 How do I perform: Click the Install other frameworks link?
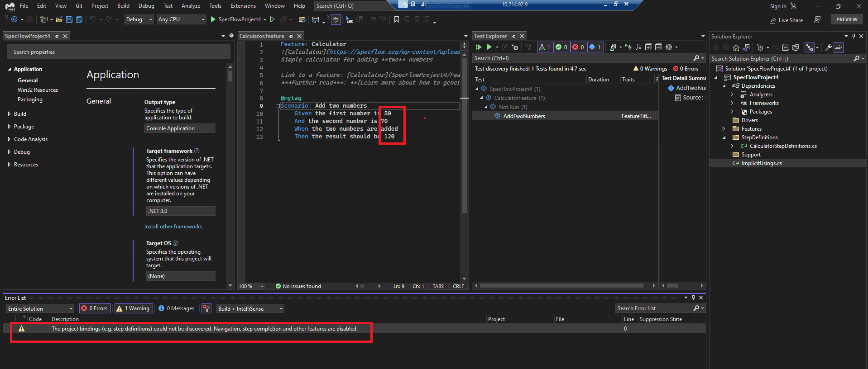[173, 227]
